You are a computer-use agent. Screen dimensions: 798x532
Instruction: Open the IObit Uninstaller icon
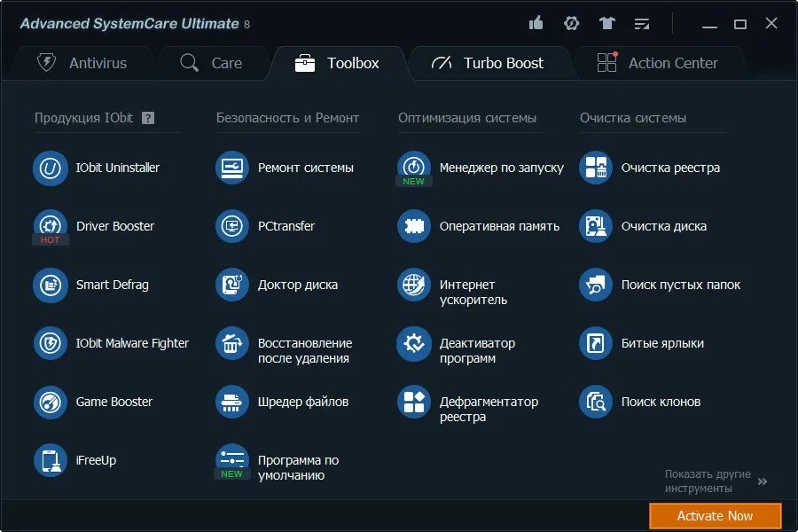tap(51, 168)
